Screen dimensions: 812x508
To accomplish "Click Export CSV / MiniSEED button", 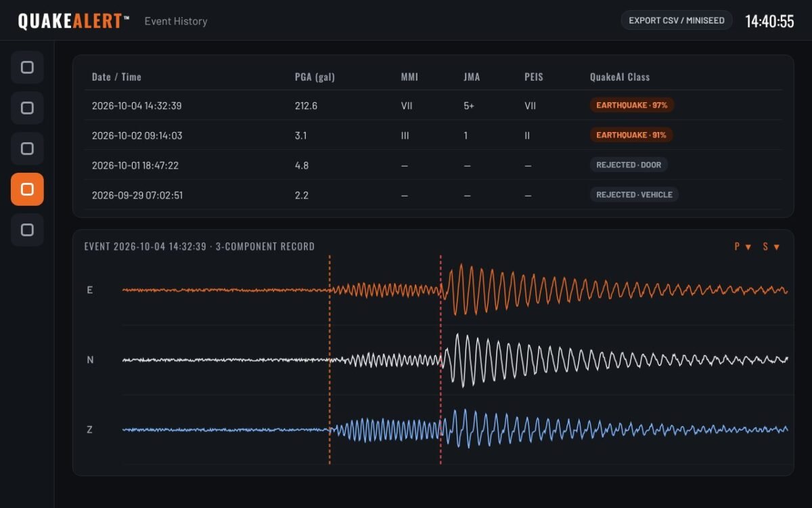I will (x=677, y=20).
